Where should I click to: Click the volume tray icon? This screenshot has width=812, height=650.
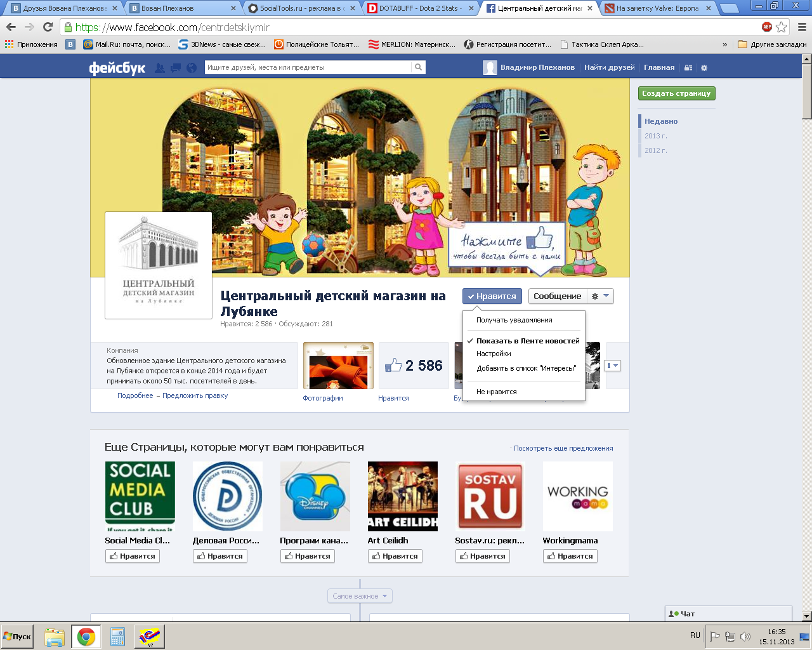(745, 637)
